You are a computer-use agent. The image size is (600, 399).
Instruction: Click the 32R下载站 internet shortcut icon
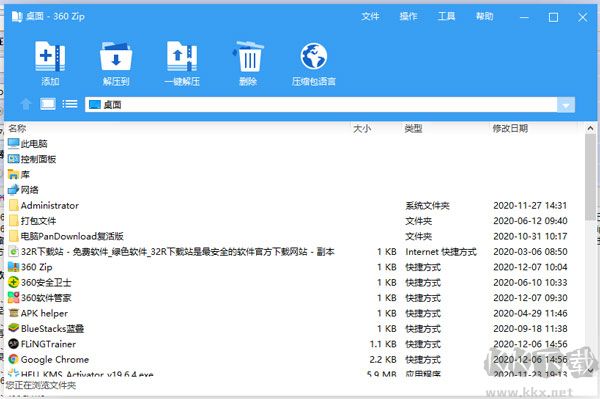(x=13, y=251)
